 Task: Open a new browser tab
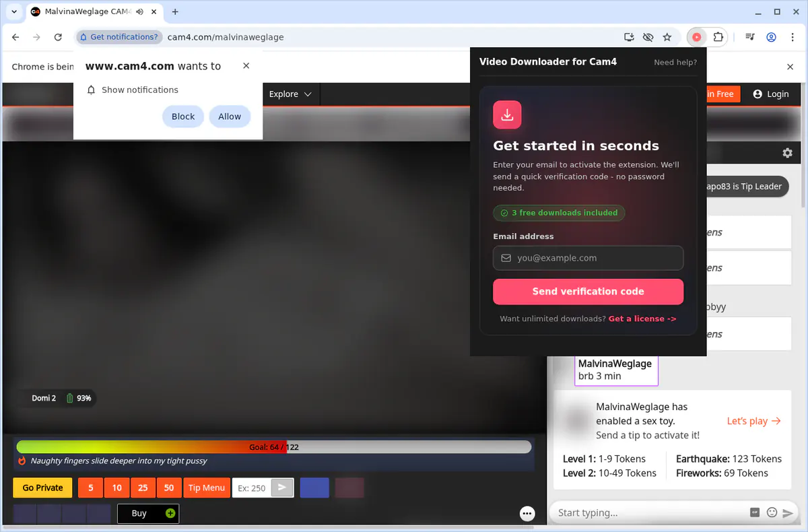[x=175, y=11]
